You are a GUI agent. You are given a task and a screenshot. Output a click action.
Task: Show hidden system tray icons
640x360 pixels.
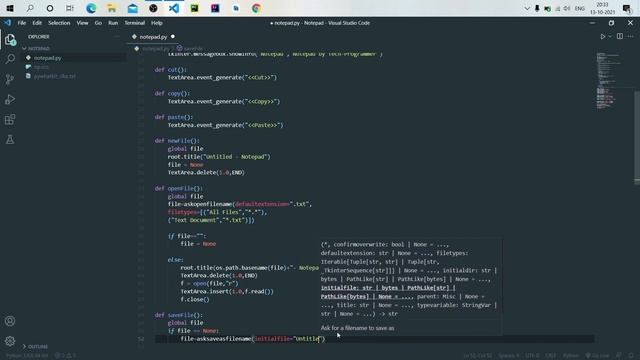coord(527,9)
